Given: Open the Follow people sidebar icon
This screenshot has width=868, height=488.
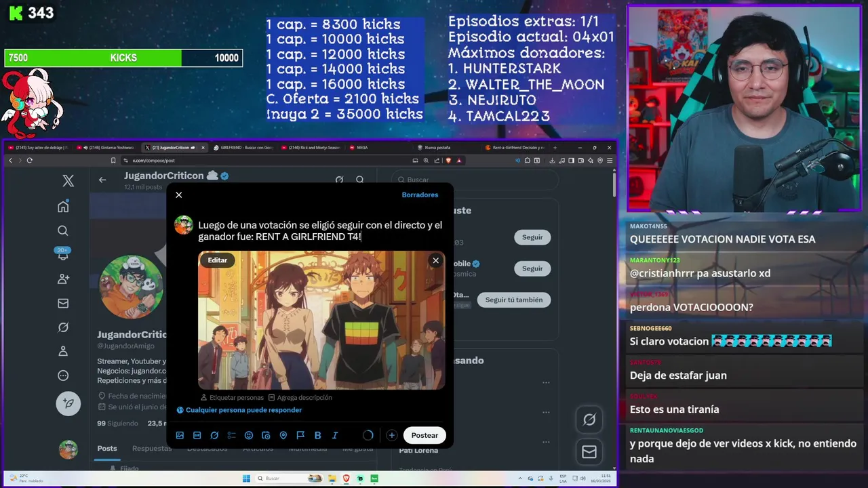Looking at the screenshot, I should click(63, 279).
